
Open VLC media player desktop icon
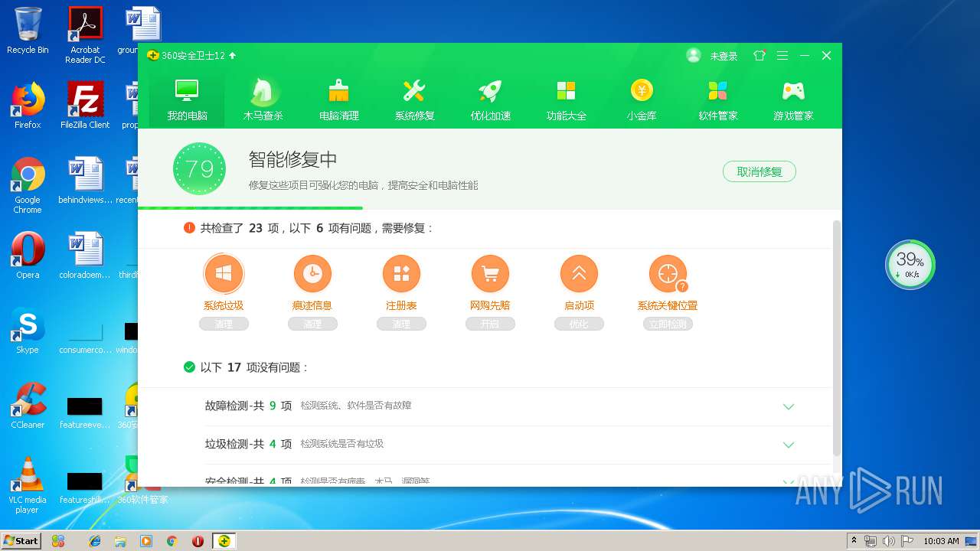tap(28, 485)
